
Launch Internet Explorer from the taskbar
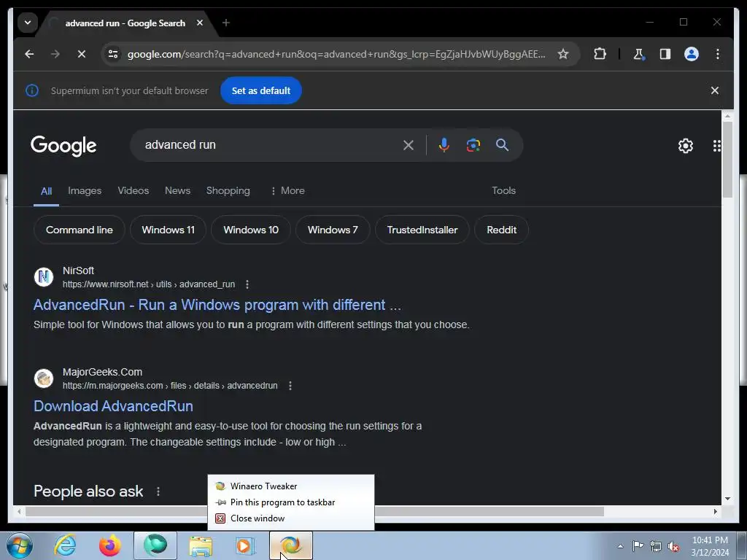click(65, 545)
